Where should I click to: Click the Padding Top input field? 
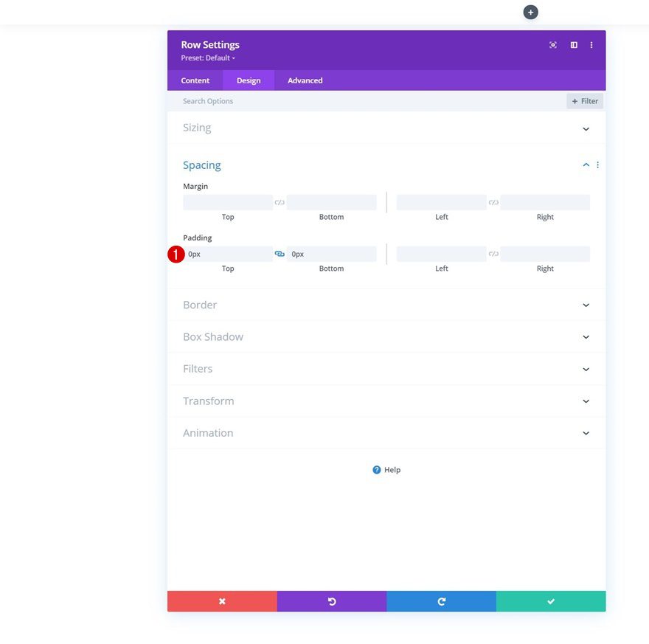(x=228, y=254)
